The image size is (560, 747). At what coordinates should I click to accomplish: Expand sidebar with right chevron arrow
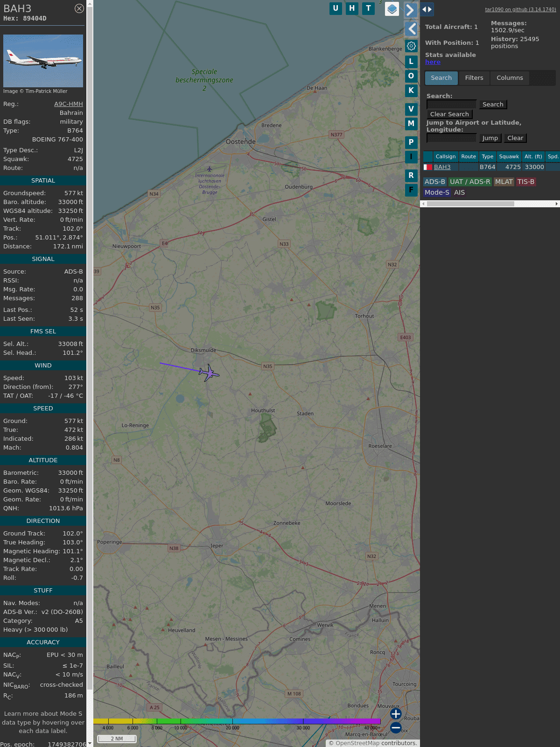[411, 10]
